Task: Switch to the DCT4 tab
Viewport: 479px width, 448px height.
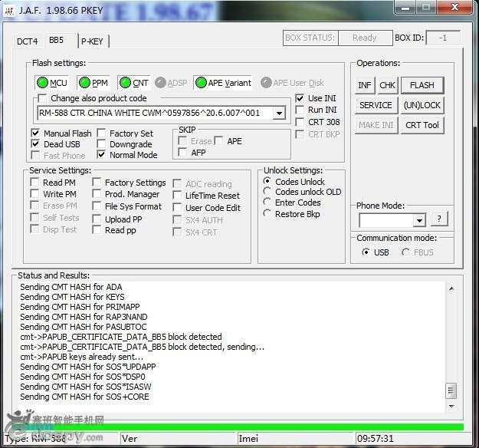Action: [x=27, y=41]
